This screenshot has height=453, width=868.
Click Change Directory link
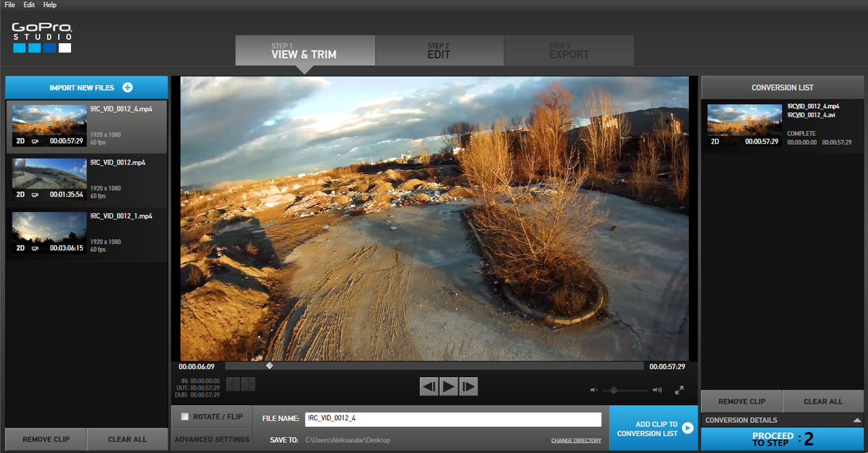(x=576, y=441)
